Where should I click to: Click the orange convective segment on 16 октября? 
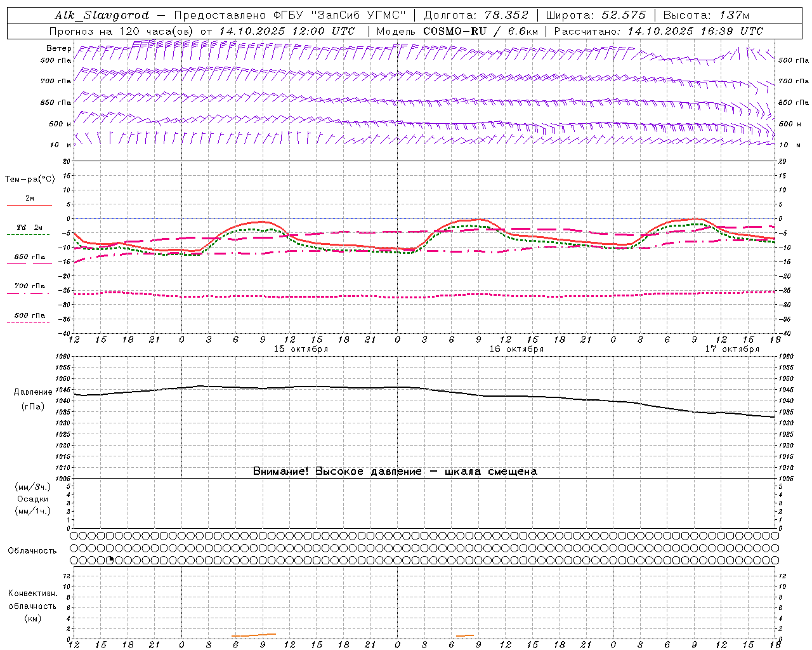point(465,635)
